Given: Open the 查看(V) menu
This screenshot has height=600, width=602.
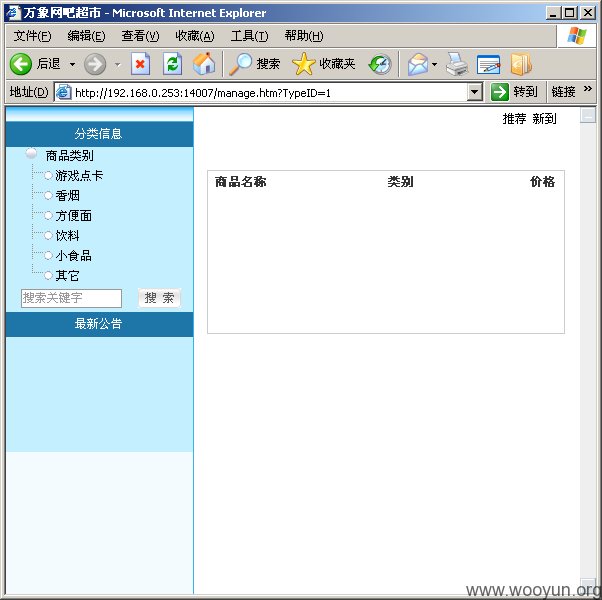Looking at the screenshot, I should (x=140, y=36).
